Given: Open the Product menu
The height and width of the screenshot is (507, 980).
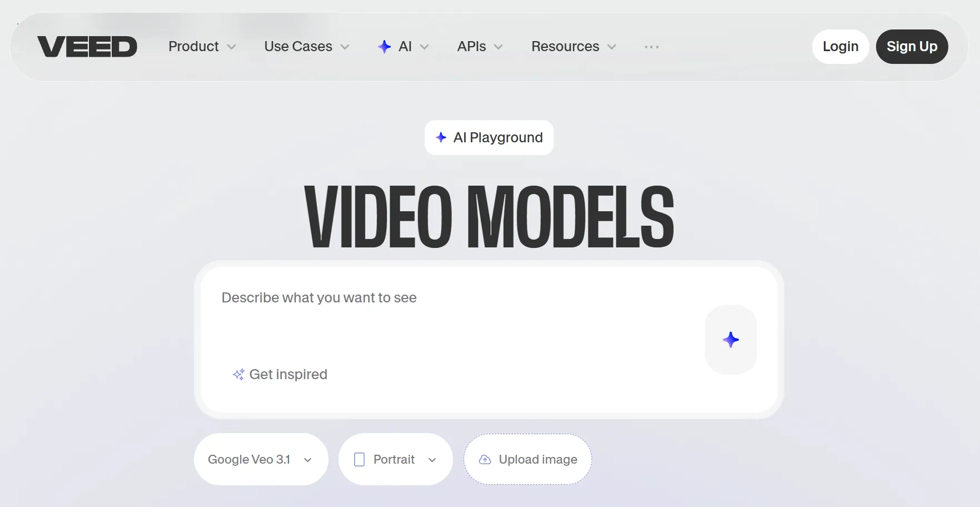Looking at the screenshot, I should 202,47.
